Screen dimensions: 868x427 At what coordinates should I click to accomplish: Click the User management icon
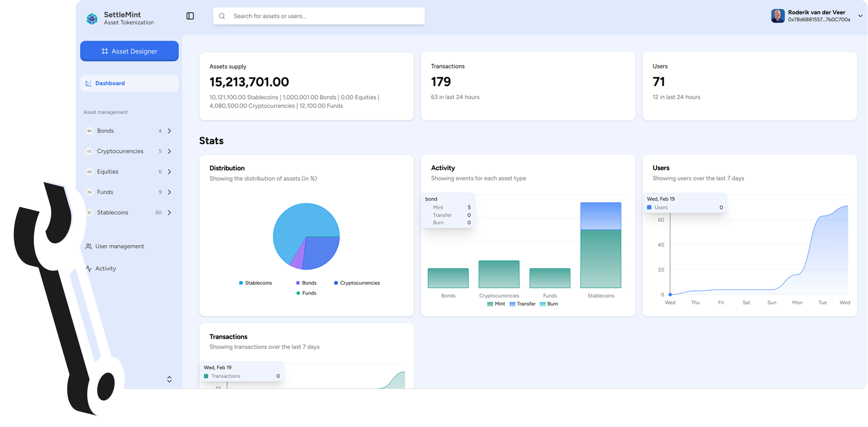(x=89, y=246)
